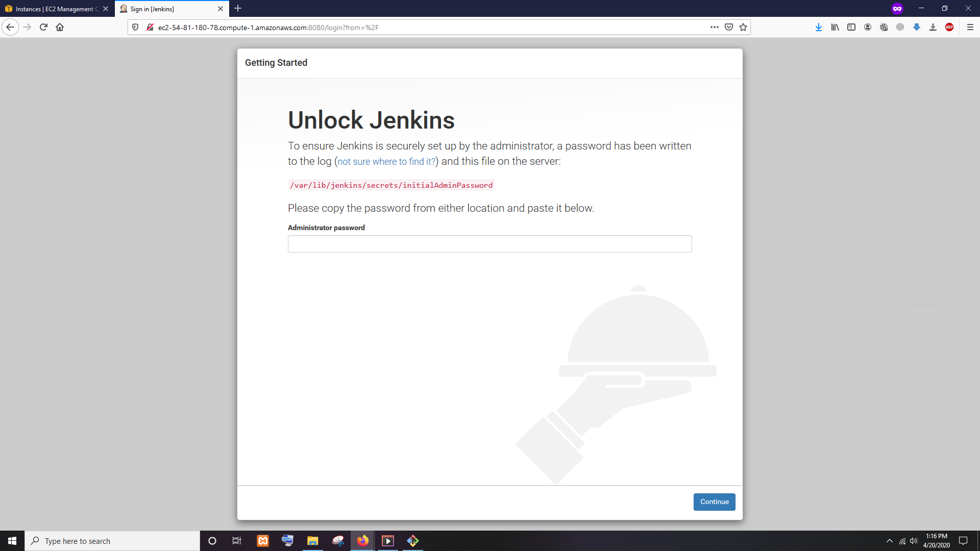Click the Firefox Downloads arrow icon
Viewport: 980px width, 551px height.
click(818, 28)
